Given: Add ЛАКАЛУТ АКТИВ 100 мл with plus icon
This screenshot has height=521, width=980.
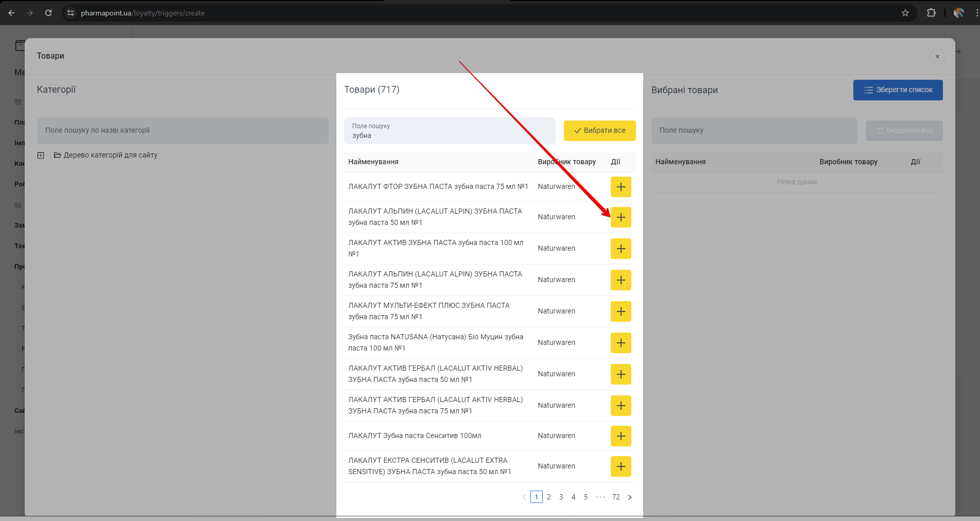Looking at the screenshot, I should click(x=621, y=249).
